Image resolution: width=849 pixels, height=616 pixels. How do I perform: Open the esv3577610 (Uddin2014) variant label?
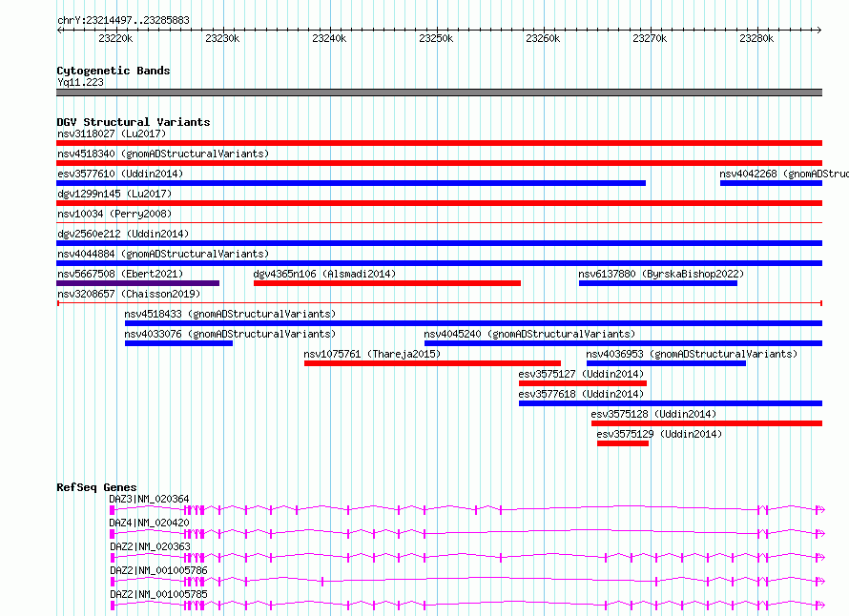click(x=120, y=174)
